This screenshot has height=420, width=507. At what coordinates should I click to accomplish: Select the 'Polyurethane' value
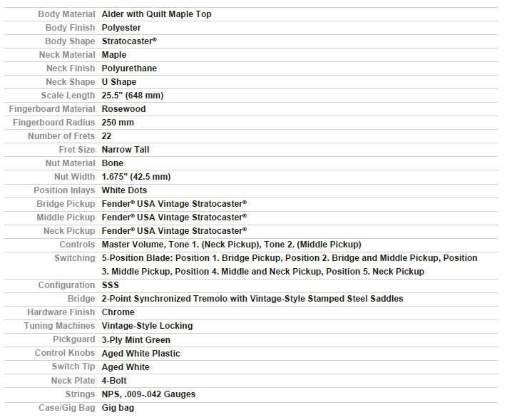pos(129,68)
